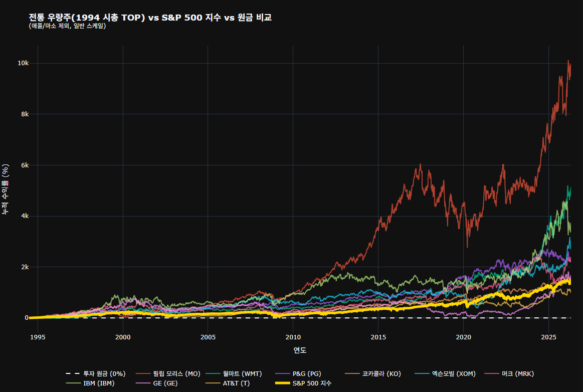
Task: Click the 6k y-axis tick label
Action: pyautogui.click(x=25, y=165)
